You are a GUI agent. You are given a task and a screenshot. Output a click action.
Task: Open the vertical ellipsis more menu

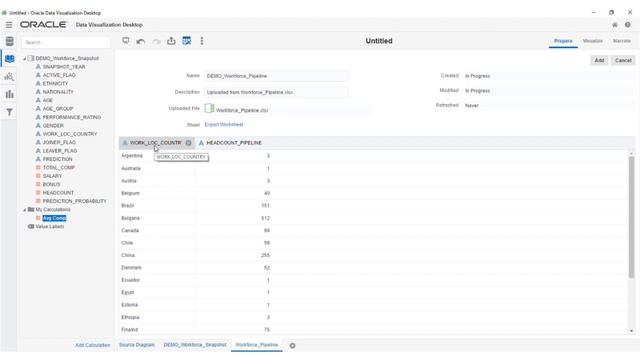(202, 41)
